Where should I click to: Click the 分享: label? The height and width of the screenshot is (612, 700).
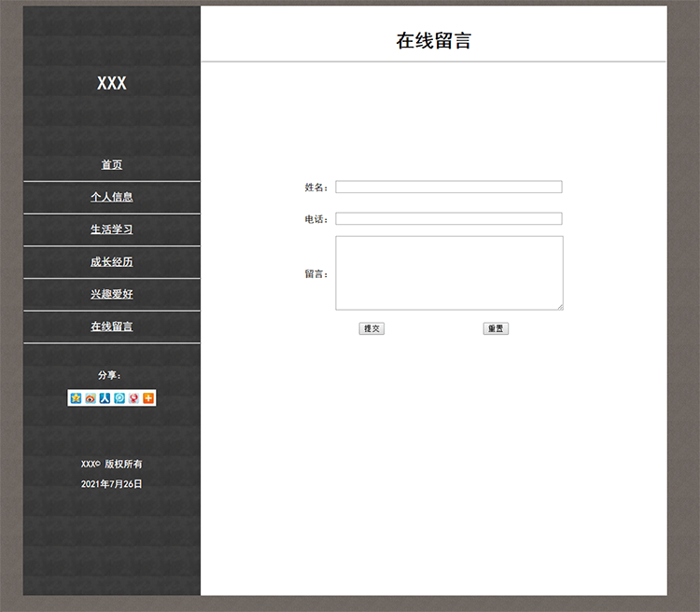point(109,375)
